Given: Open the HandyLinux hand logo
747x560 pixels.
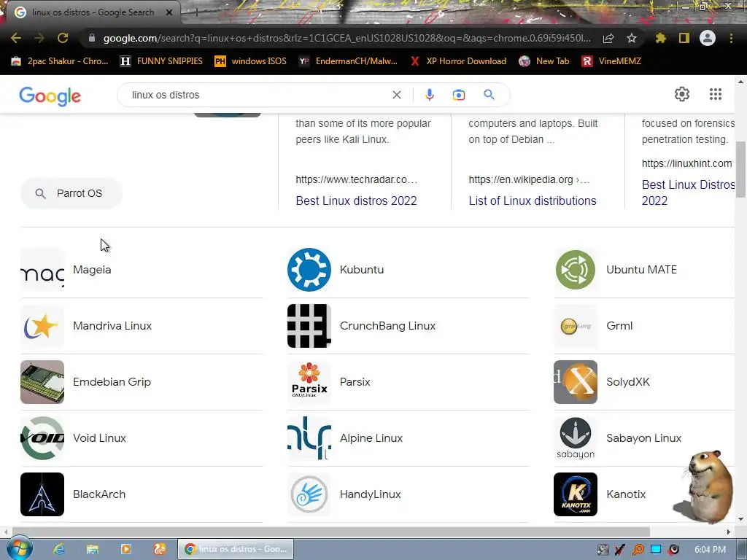Looking at the screenshot, I should click(x=309, y=494).
